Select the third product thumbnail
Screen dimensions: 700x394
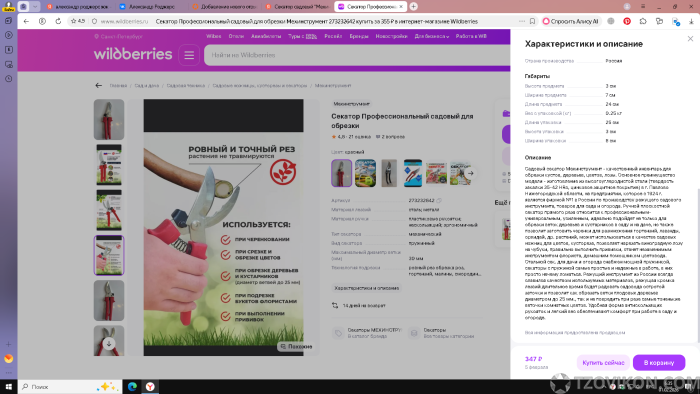point(109,210)
